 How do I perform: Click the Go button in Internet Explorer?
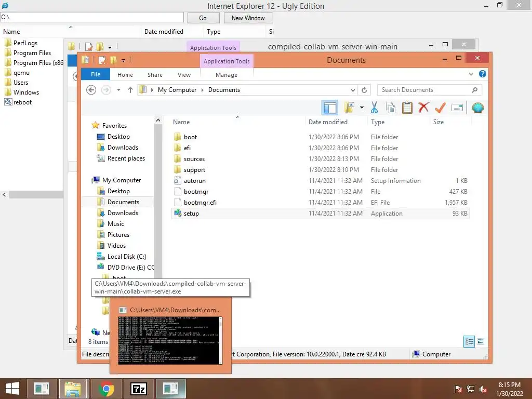(203, 18)
